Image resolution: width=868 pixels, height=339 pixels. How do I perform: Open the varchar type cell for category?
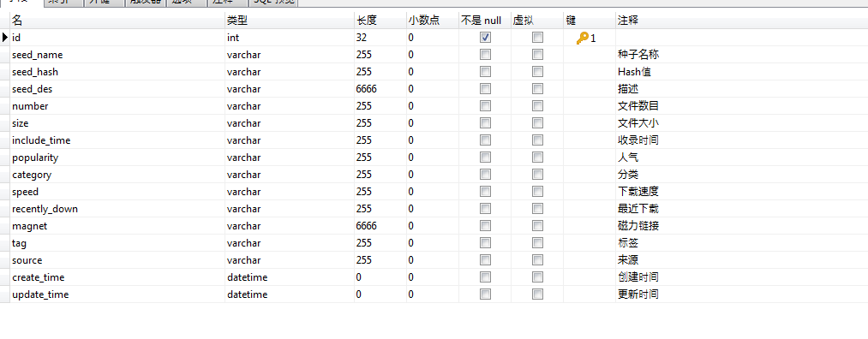(x=290, y=175)
